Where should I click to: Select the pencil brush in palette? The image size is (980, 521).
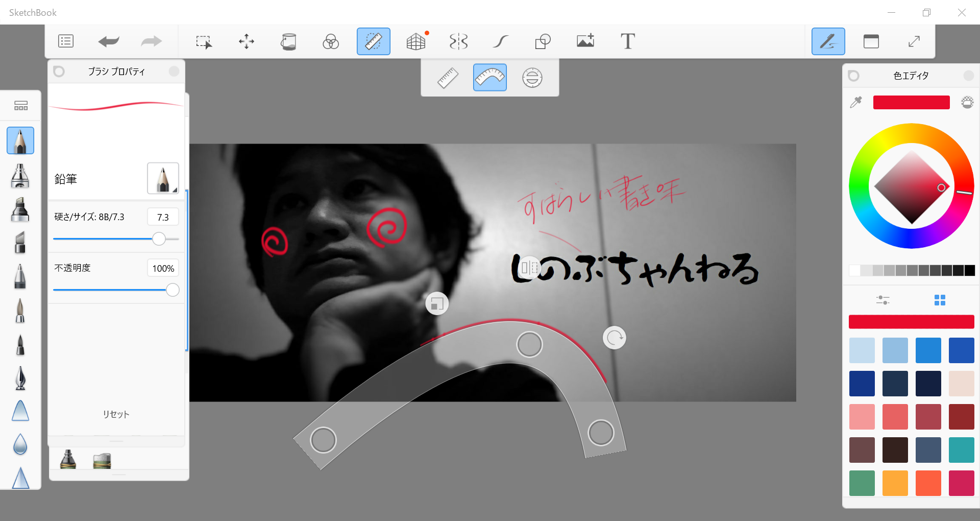tap(20, 140)
